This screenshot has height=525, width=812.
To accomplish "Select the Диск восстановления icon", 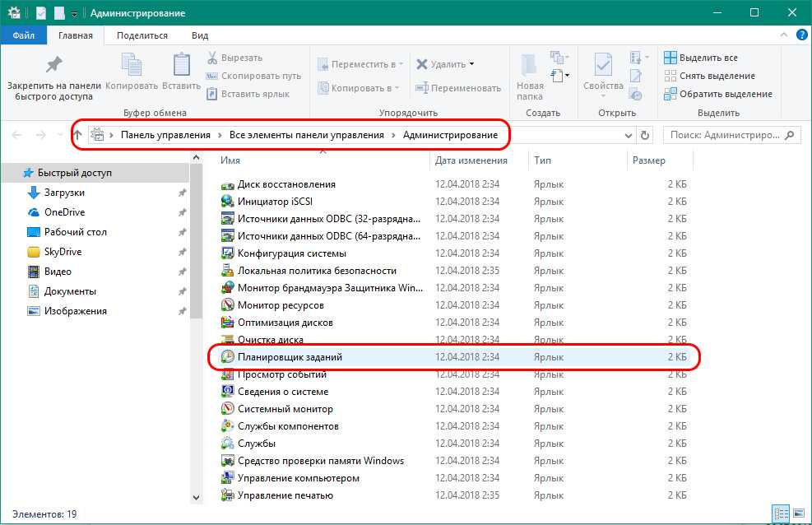I will click(x=228, y=185).
